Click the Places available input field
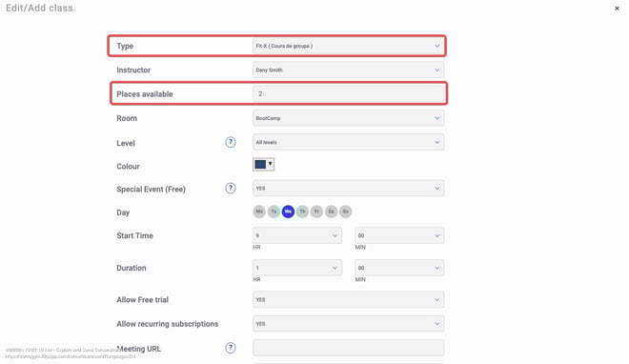This screenshot has height=364, width=629. pos(348,93)
